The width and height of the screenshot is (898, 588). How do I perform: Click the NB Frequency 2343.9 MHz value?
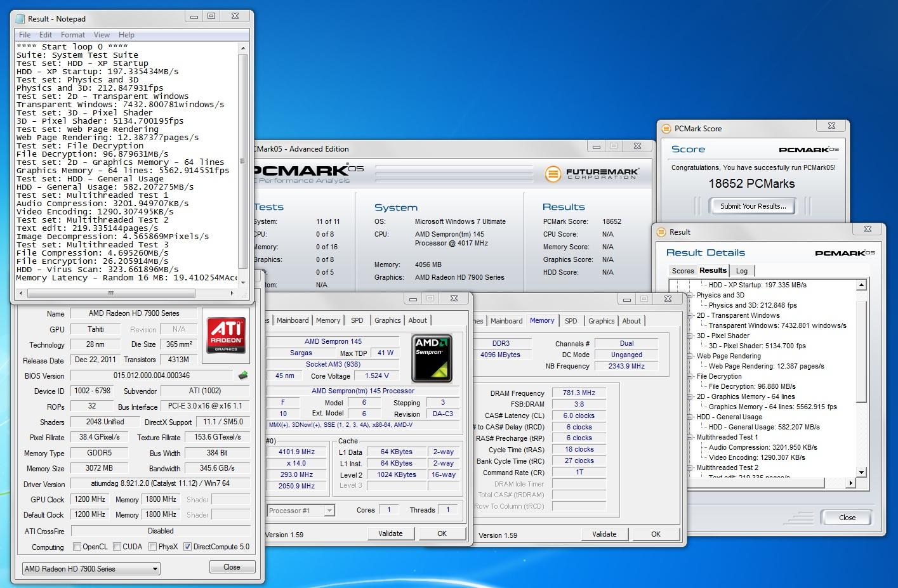[626, 366]
